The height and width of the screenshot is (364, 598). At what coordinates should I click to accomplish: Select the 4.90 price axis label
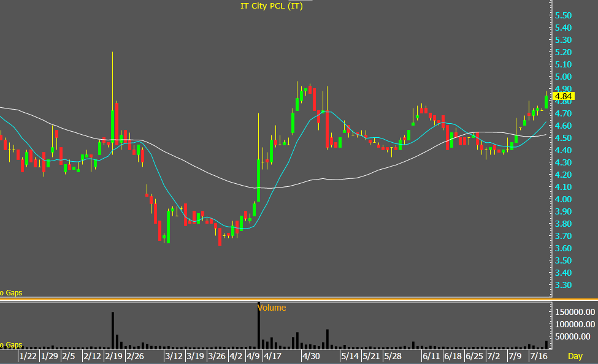click(563, 89)
